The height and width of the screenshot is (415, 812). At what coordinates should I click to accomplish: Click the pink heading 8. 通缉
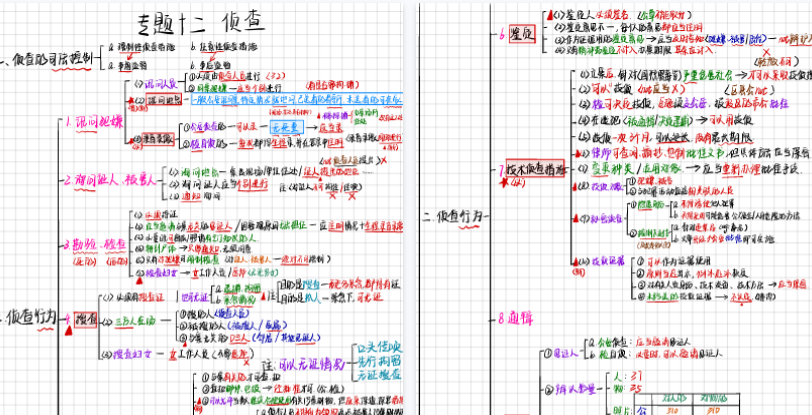(515, 318)
